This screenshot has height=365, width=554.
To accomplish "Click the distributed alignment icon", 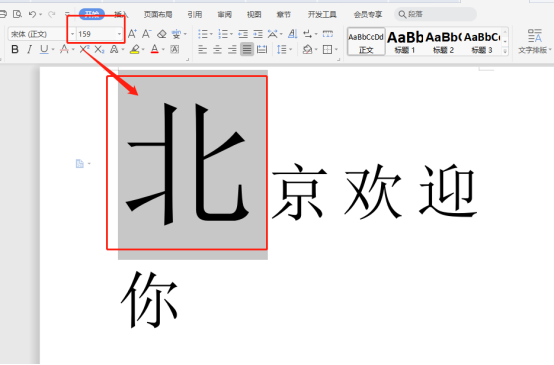I will [x=262, y=49].
